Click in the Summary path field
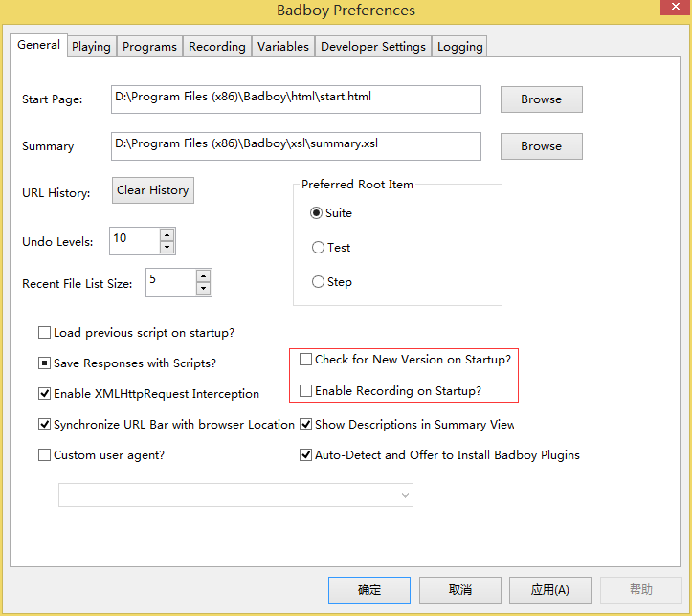 click(x=296, y=146)
